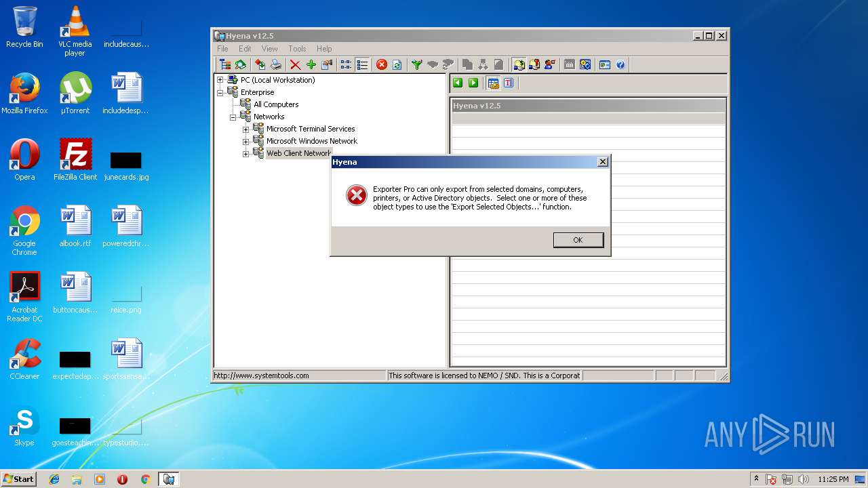Click the properties hand toolbar icon
The width and height of the screenshot is (868, 488).
[327, 65]
